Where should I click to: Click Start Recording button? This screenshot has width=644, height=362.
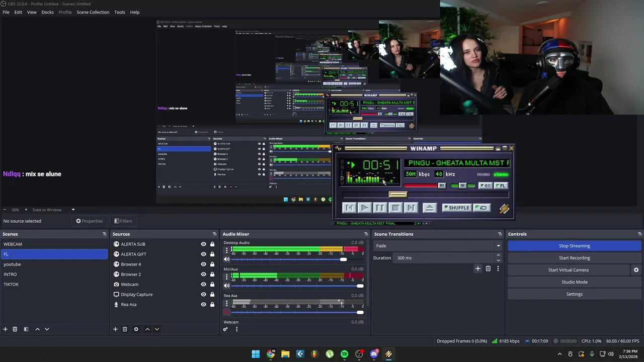[x=574, y=258]
